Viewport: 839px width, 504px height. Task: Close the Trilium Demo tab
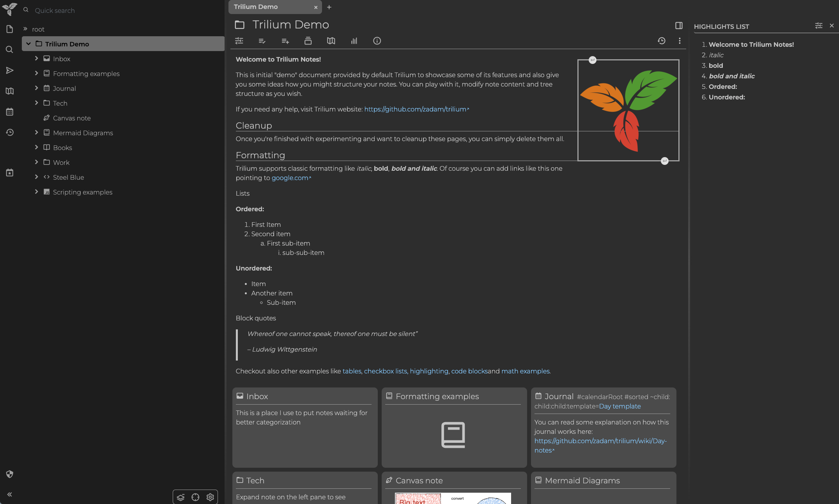(316, 7)
